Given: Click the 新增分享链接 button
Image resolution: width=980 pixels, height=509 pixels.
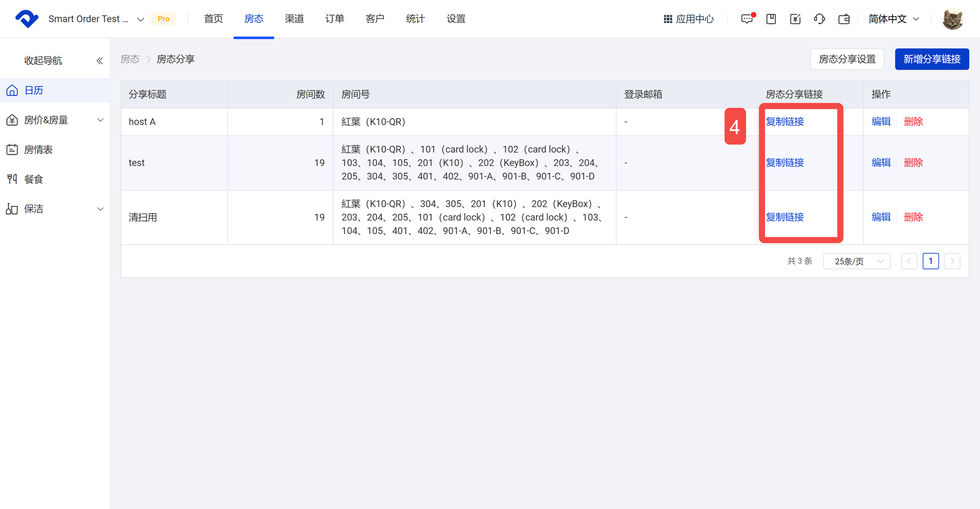Looking at the screenshot, I should (x=931, y=59).
